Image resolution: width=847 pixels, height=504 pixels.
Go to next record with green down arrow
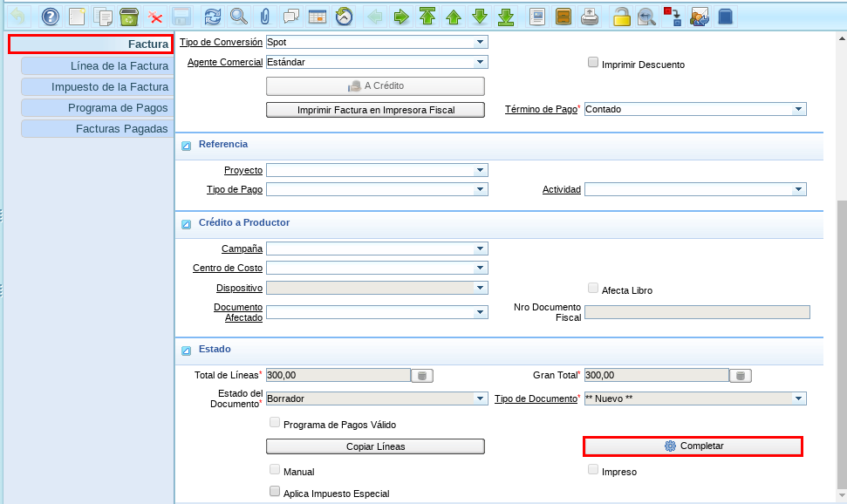[x=479, y=17]
